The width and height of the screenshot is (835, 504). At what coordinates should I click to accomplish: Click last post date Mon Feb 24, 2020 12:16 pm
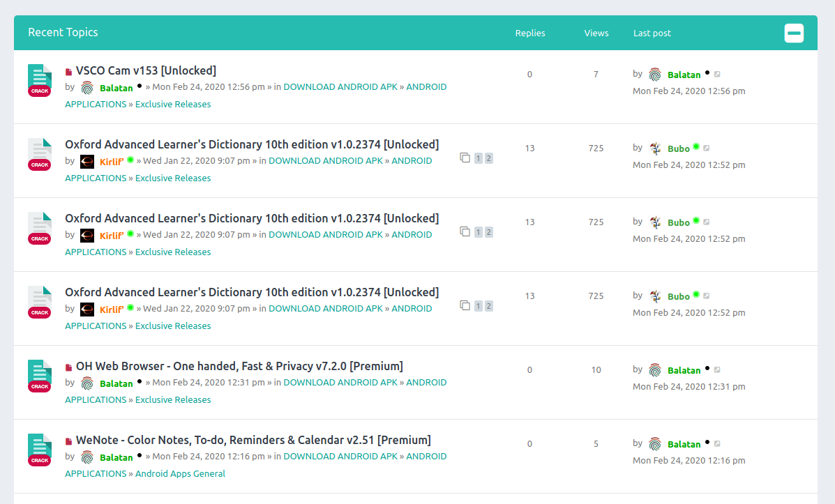coord(689,460)
